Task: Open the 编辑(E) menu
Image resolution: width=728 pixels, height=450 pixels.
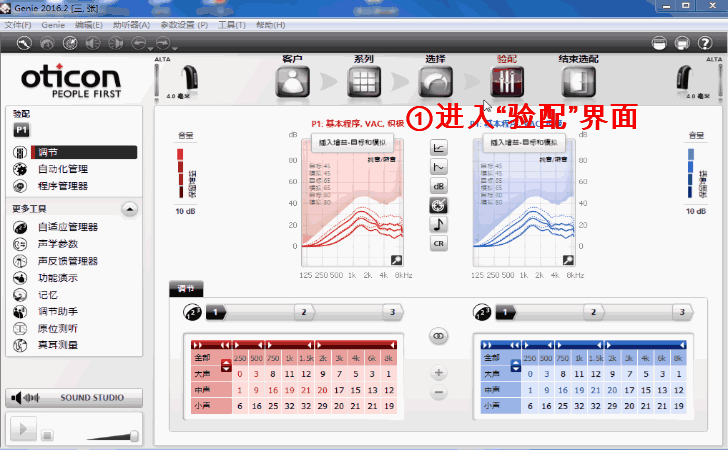Action: pyautogui.click(x=89, y=25)
